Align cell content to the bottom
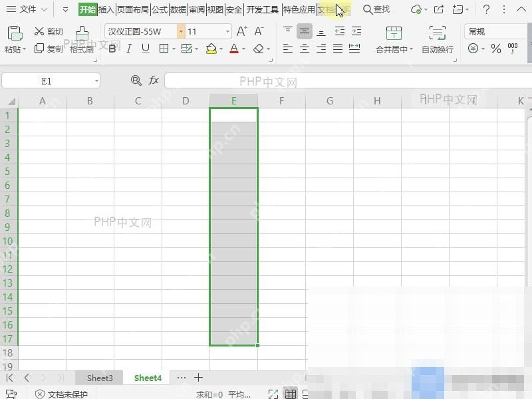This screenshot has height=399, width=532. point(321,31)
